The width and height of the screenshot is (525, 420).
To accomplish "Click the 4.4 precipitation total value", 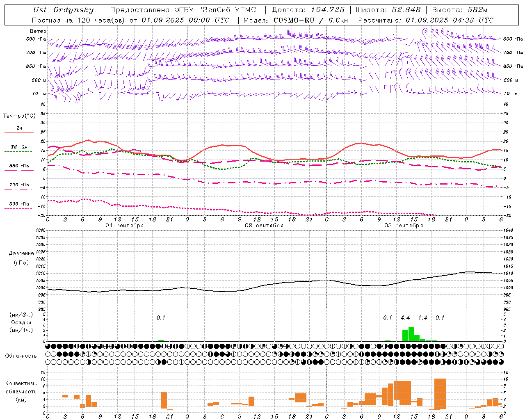I will pyautogui.click(x=405, y=318).
